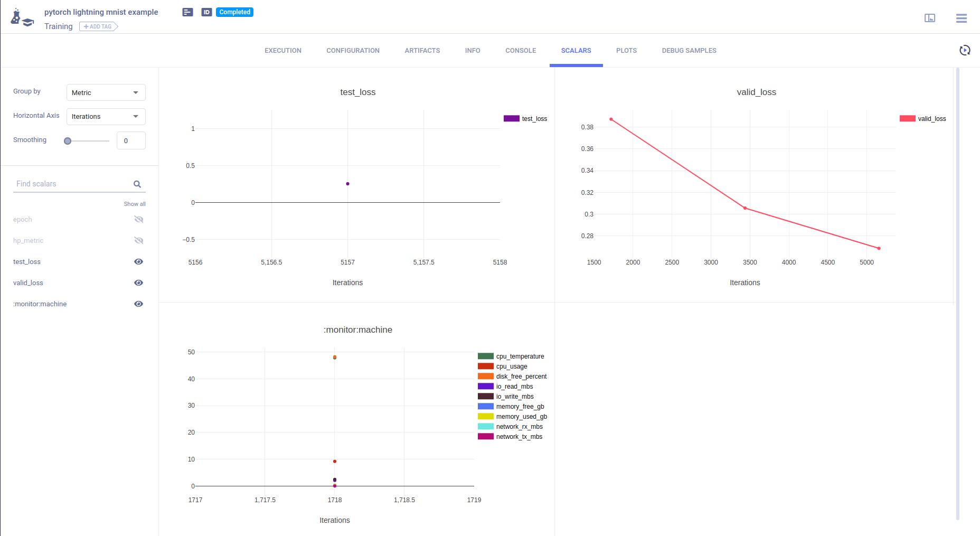The image size is (980, 536).
Task: Hide the :monitor:machine scalar graph
Action: point(139,304)
